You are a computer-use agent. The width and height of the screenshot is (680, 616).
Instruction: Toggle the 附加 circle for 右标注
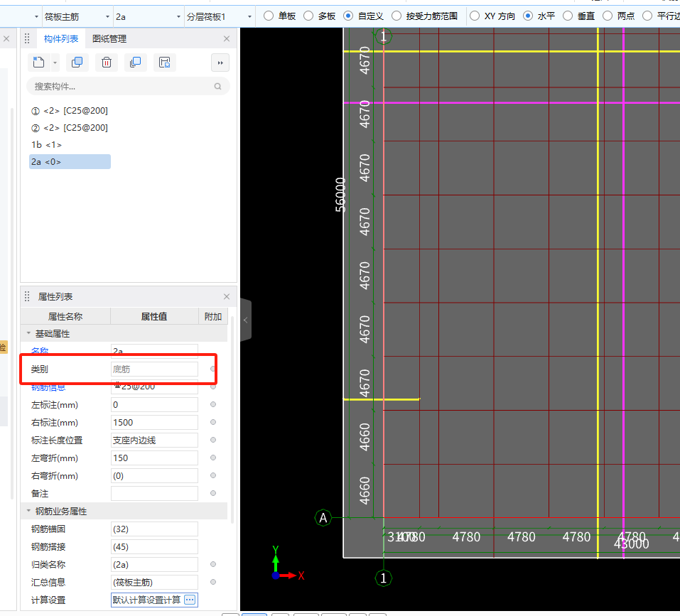pyautogui.click(x=213, y=422)
